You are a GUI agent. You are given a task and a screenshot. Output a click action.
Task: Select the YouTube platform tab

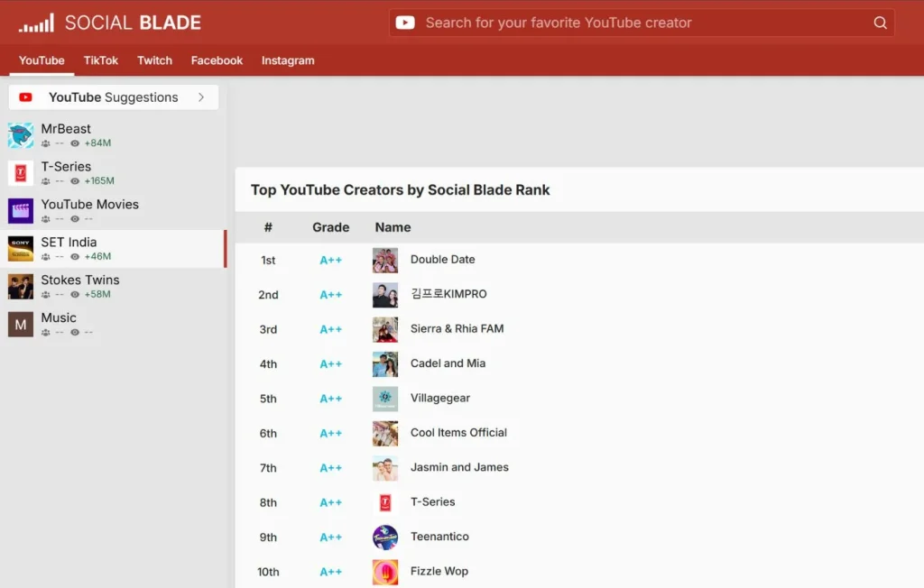[x=42, y=60]
